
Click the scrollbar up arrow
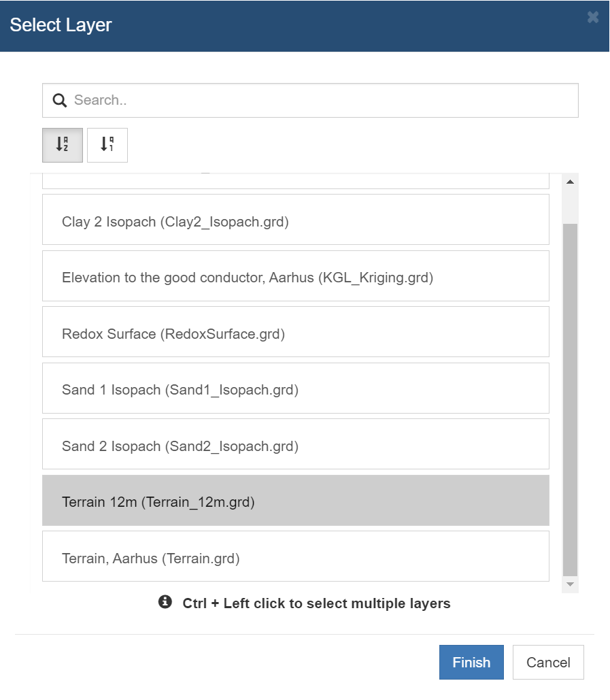(570, 182)
